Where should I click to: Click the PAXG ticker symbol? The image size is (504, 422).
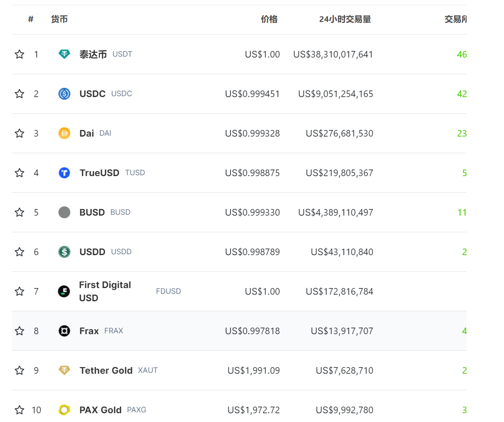(137, 409)
